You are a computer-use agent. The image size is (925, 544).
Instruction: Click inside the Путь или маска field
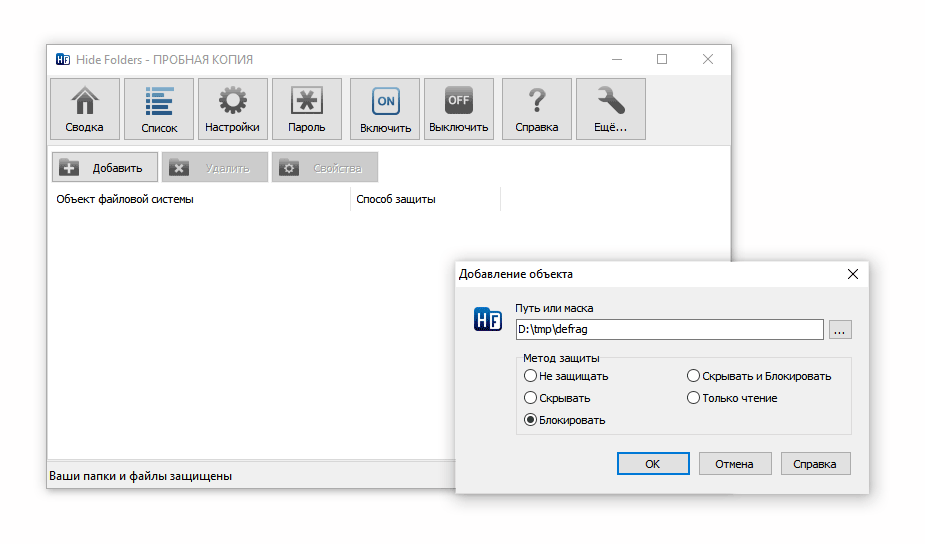[x=668, y=330]
